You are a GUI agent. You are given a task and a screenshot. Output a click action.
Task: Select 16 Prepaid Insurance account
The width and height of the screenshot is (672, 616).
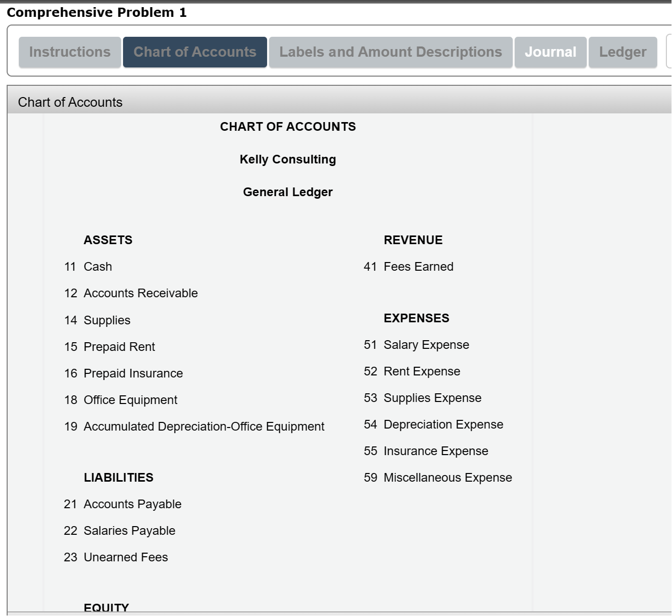[123, 373]
